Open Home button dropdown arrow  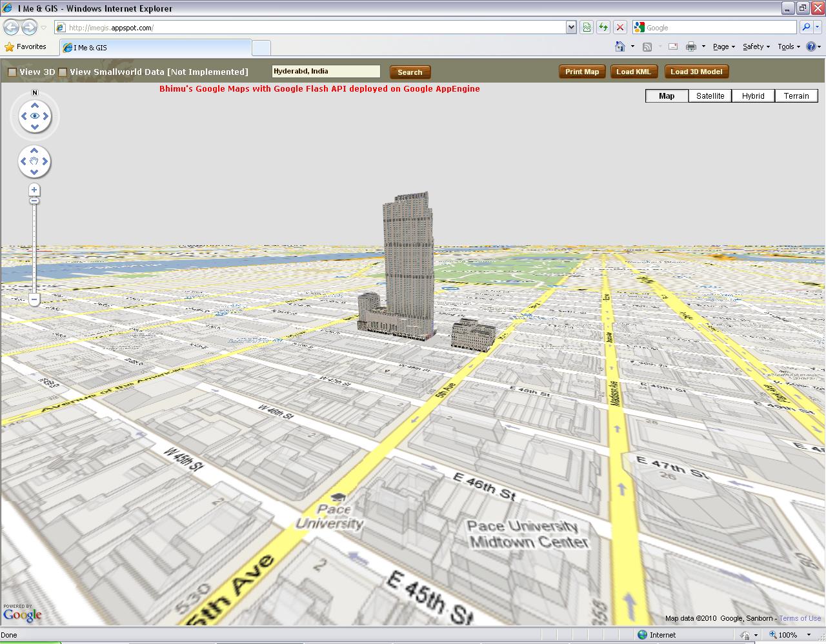tap(632, 46)
